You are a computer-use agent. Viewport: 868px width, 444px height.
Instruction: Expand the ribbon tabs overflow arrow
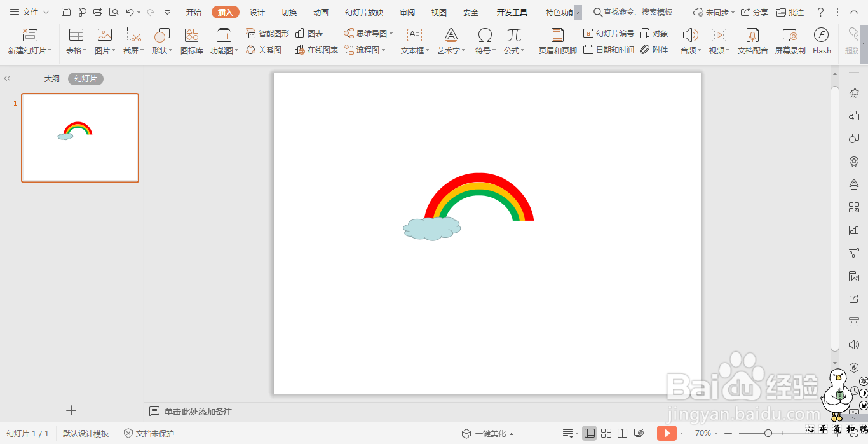[x=578, y=12]
